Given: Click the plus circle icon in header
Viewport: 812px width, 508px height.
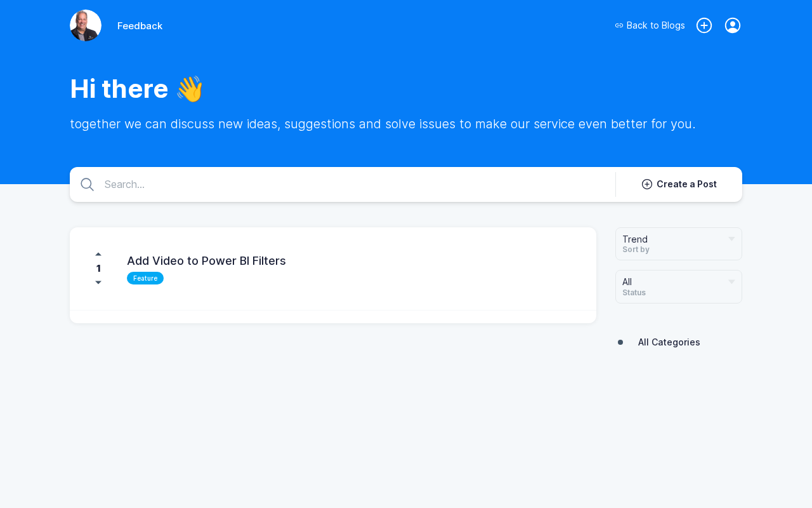Looking at the screenshot, I should click(704, 25).
